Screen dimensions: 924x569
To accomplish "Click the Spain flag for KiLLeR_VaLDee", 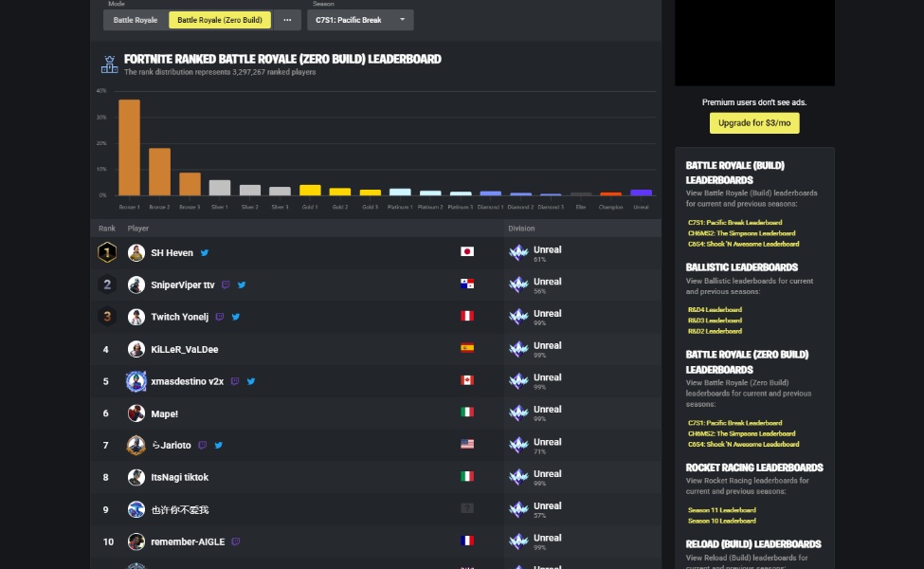I will (x=467, y=348).
